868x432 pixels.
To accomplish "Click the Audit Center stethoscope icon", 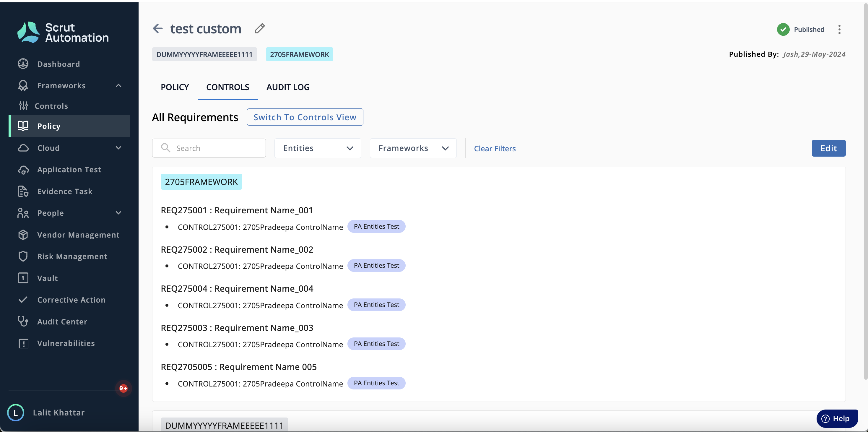I will 23,321.
